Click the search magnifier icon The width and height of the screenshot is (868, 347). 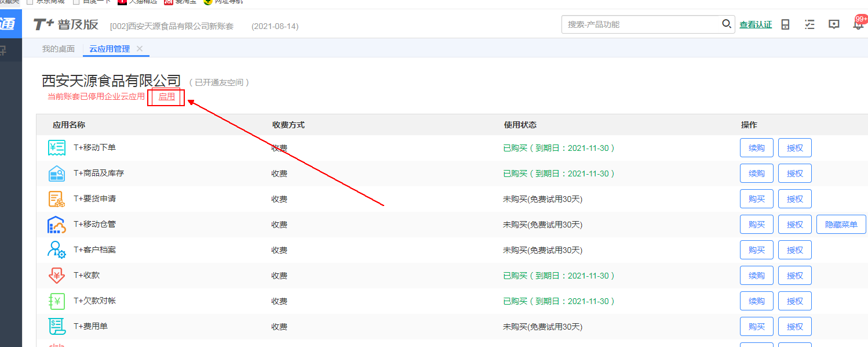tap(726, 24)
